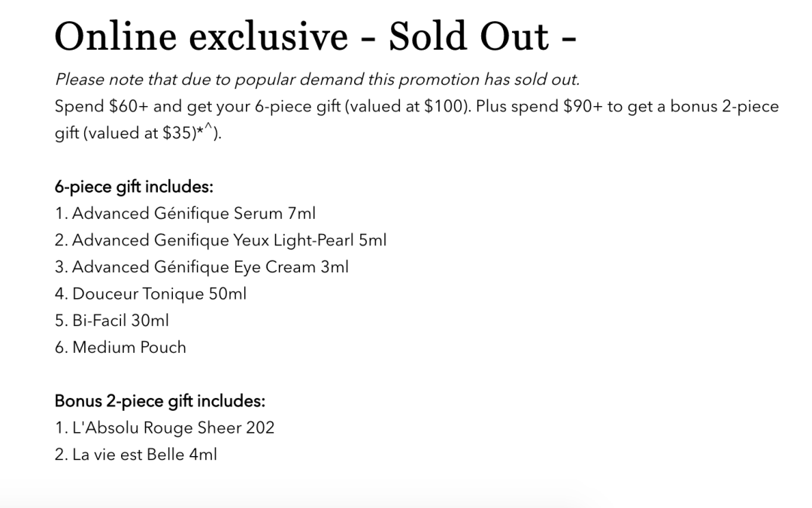Click the 'Spend $60+' promotion sentence
The image size is (812, 508).
(x=417, y=119)
